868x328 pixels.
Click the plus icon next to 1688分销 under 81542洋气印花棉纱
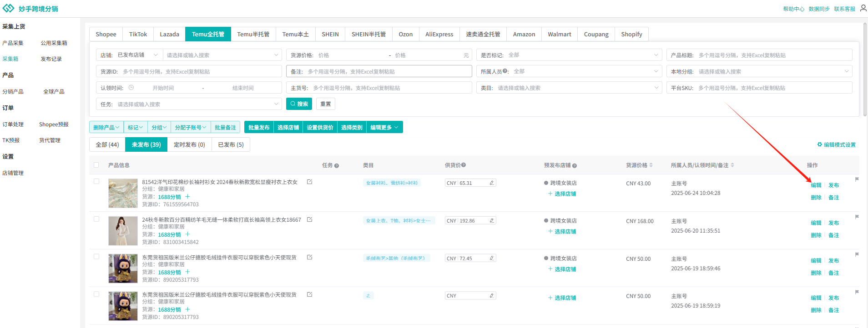[187, 197]
